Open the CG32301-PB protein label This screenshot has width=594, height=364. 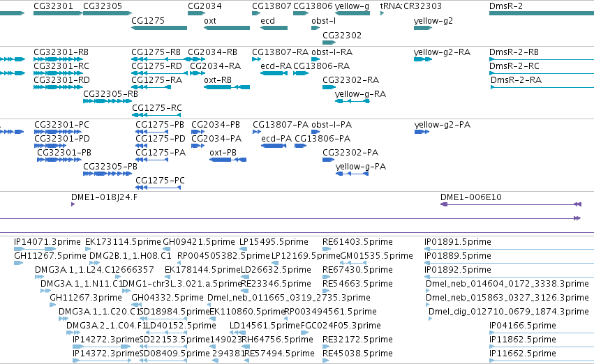tap(64, 153)
